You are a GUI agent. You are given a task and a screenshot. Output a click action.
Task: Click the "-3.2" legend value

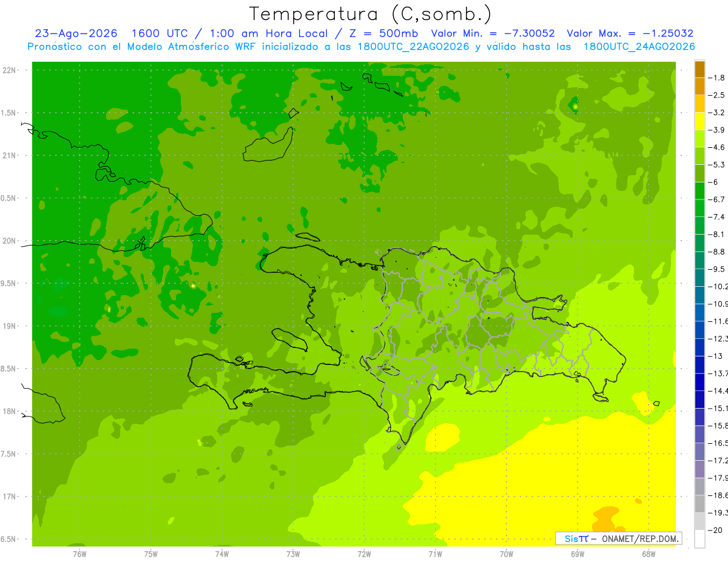[x=717, y=113]
